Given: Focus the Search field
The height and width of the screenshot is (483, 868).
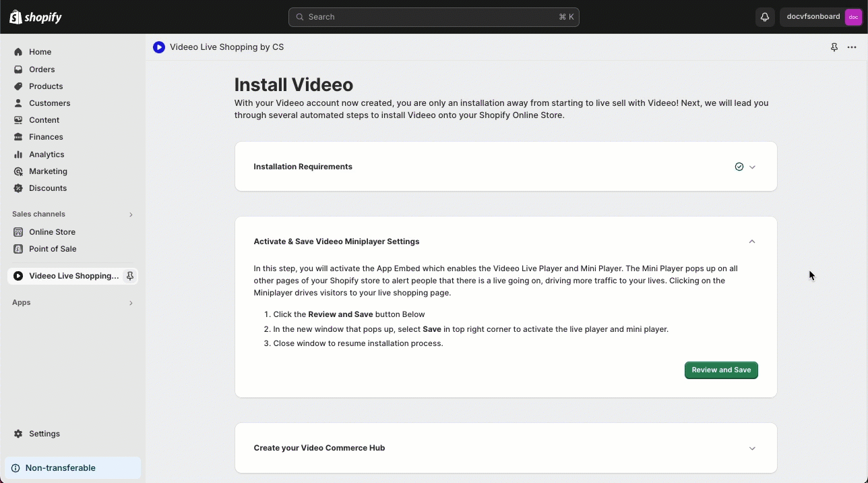Looking at the screenshot, I should tap(433, 17).
